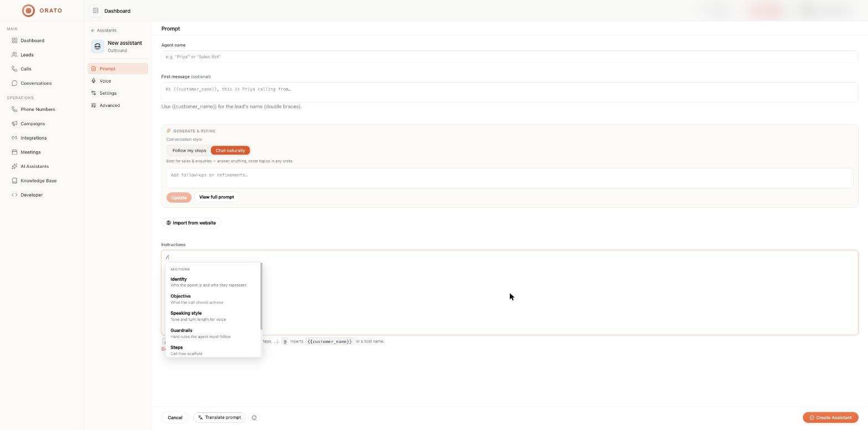Click the Translate prompt button
This screenshot has height=430, width=868.
coord(220,418)
